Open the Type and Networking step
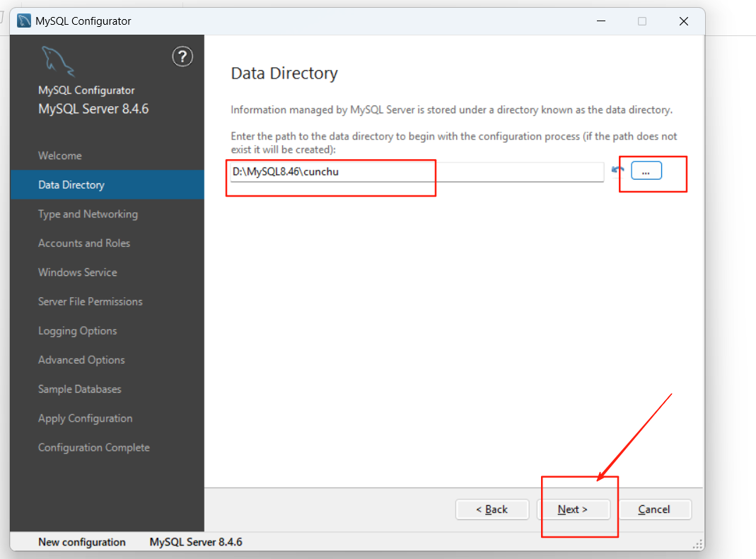Screen dimensions: 756x559 88,214
